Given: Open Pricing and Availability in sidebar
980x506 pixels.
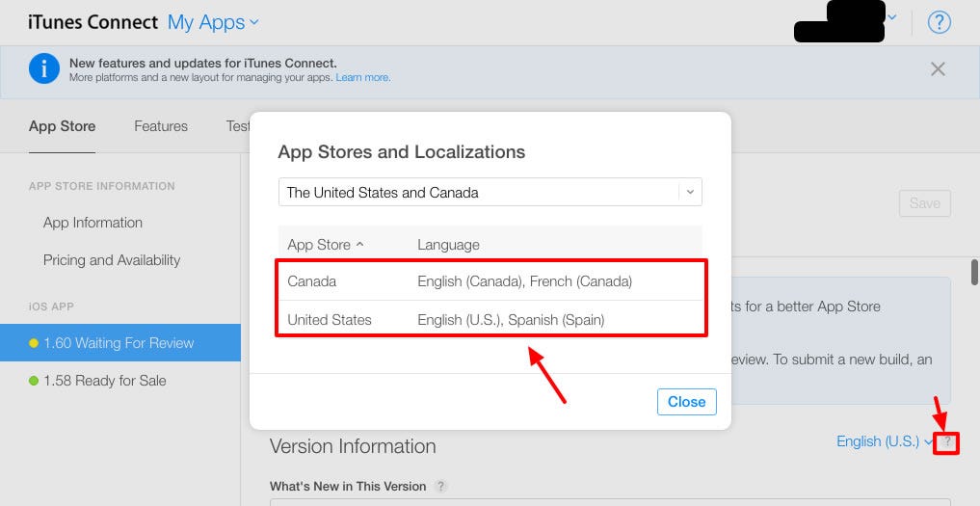Looking at the screenshot, I should (111, 260).
